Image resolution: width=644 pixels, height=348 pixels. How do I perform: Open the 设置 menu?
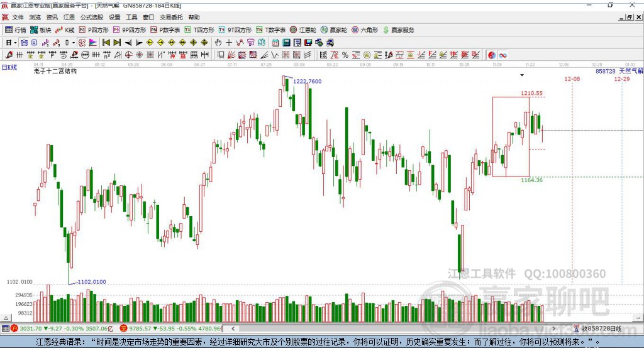point(114,17)
